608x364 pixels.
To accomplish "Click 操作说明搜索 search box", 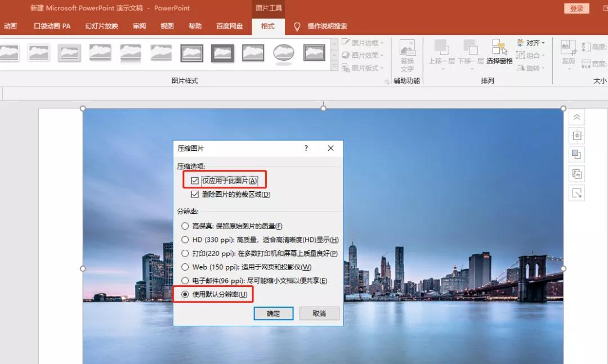I will 327,26.
